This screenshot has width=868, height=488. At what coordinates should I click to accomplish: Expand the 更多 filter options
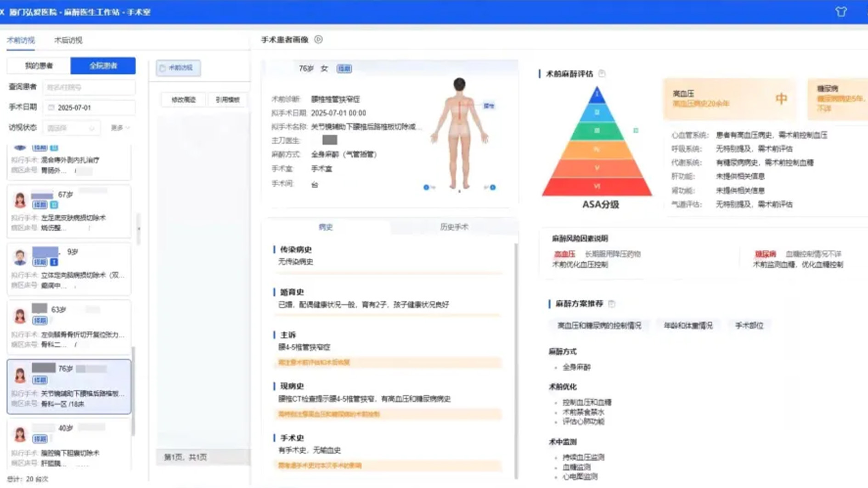coord(120,128)
